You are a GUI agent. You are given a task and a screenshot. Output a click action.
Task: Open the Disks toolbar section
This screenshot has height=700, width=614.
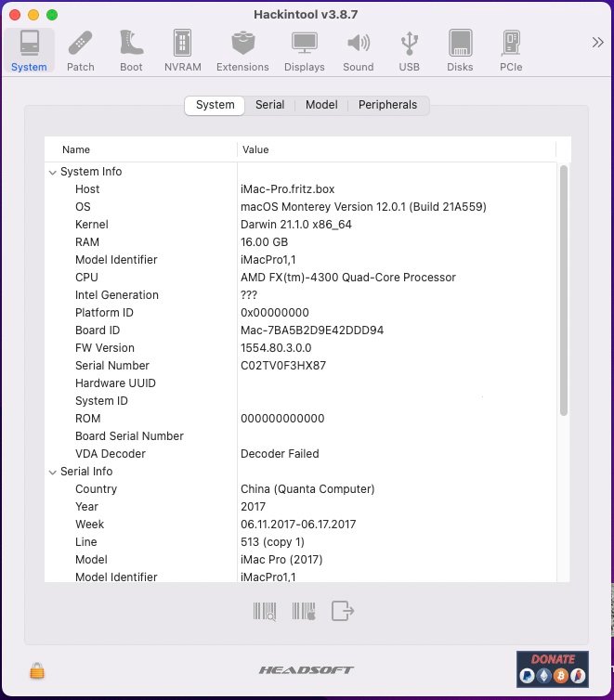[x=460, y=50]
